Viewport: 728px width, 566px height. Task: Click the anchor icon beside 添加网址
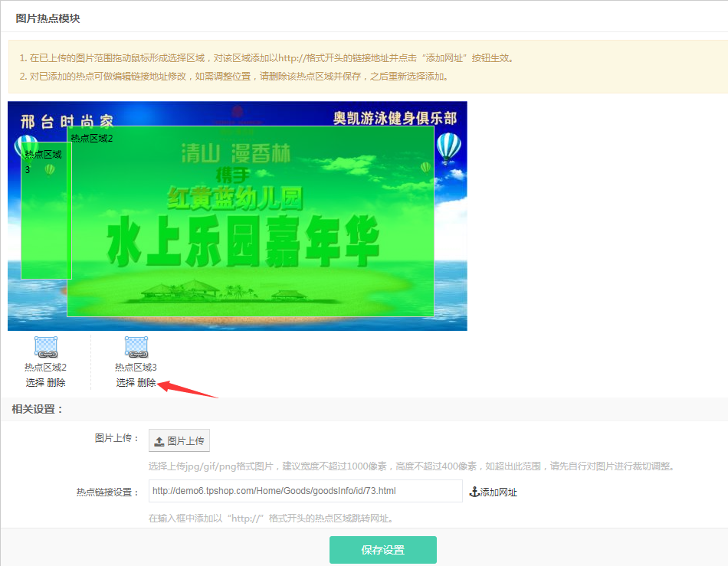click(x=474, y=492)
